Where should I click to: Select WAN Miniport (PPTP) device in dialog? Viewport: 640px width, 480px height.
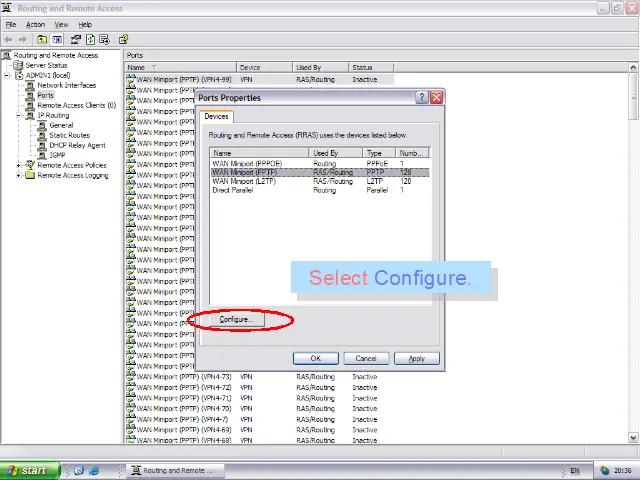tap(320, 172)
